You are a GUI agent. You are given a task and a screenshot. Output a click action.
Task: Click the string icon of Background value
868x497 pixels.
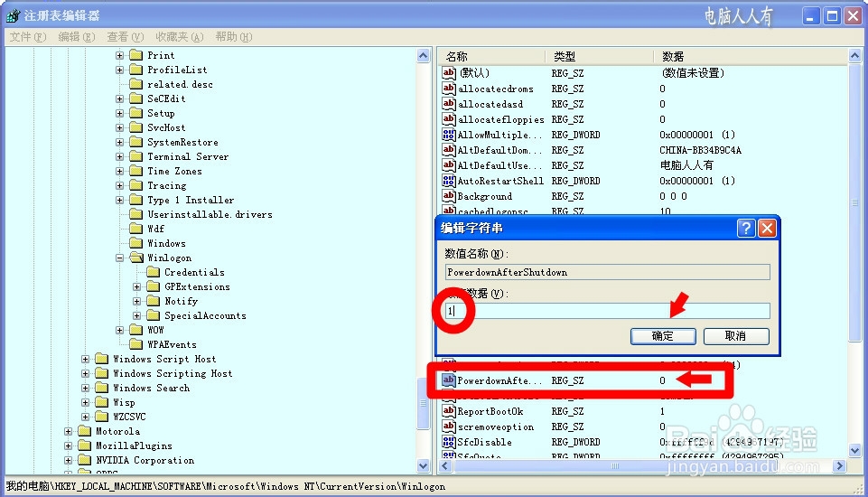448,195
